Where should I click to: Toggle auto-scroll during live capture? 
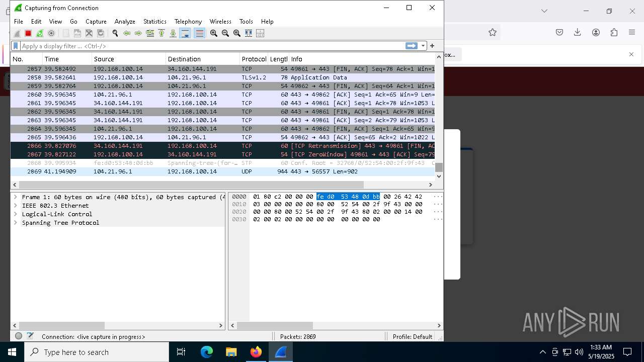click(x=185, y=33)
